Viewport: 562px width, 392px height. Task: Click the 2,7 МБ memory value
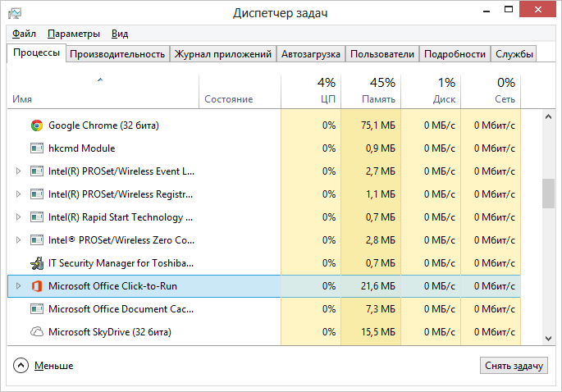(x=381, y=171)
